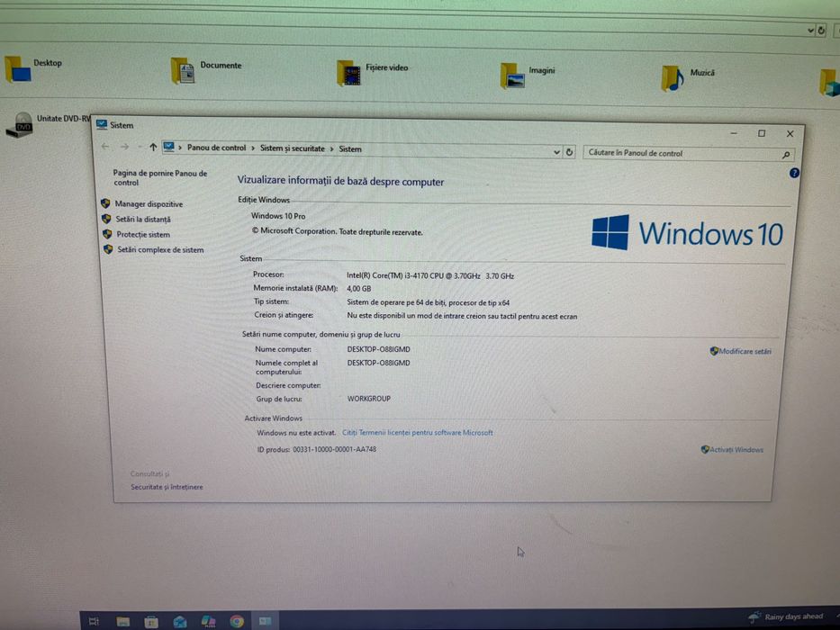This screenshot has height=630, width=840.
Task: Select the Unitate DVD-RW drive icon
Action: pyautogui.click(x=19, y=124)
